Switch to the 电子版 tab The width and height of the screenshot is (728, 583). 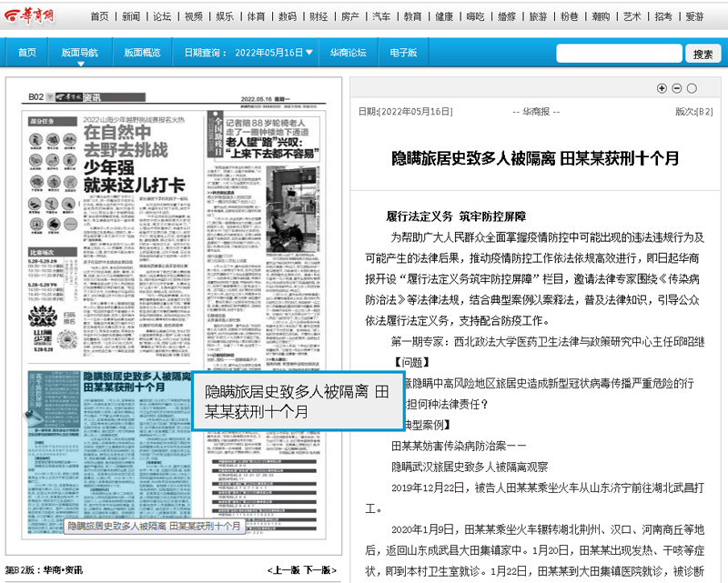(403, 53)
